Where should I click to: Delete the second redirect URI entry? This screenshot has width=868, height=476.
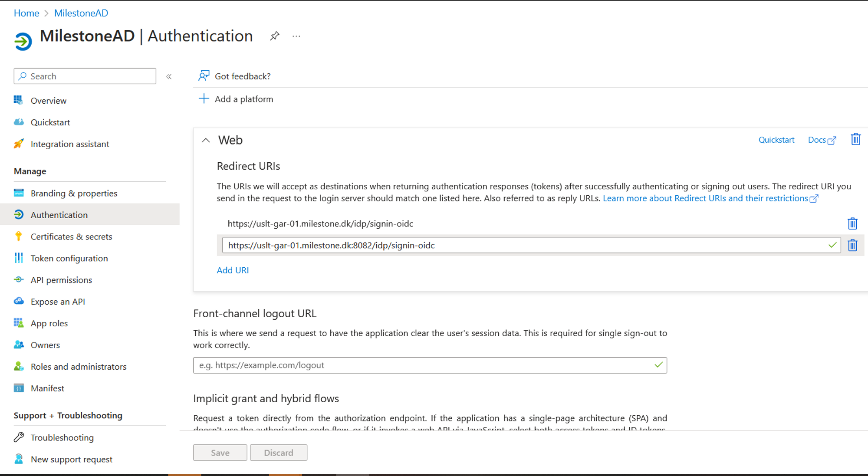pyautogui.click(x=852, y=245)
